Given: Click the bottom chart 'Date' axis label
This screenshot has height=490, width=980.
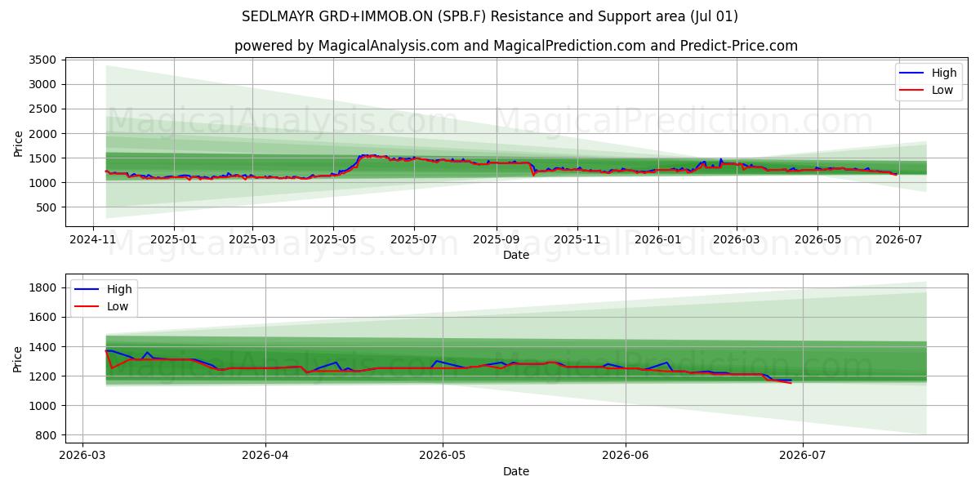Looking at the screenshot, I should point(516,471).
